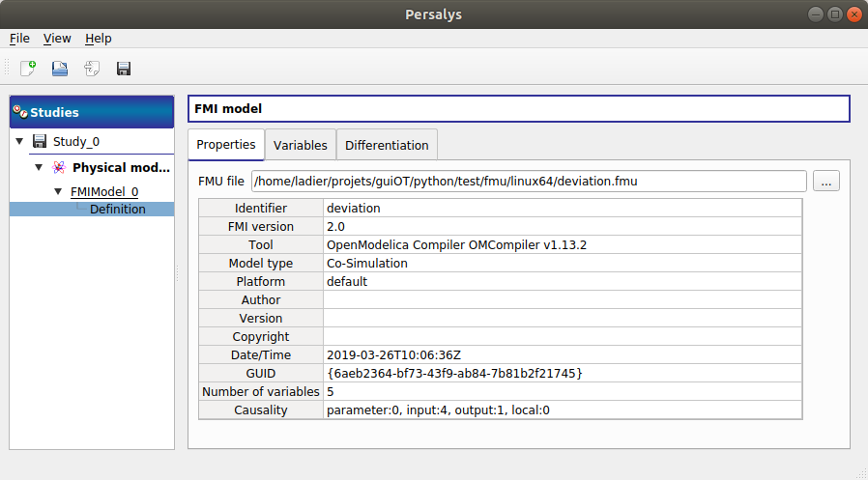Select the GUID value cell
Viewport: 868px width, 480px height.
(x=563, y=373)
